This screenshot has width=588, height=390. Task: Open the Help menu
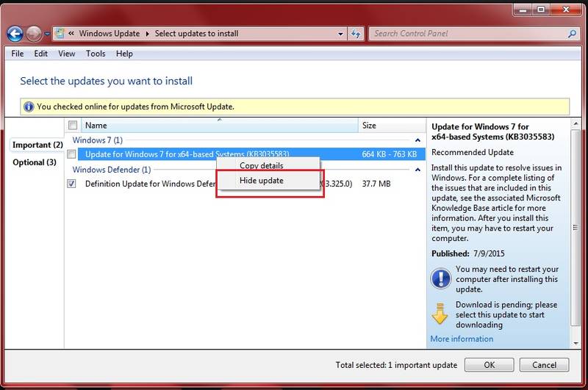tap(124, 54)
